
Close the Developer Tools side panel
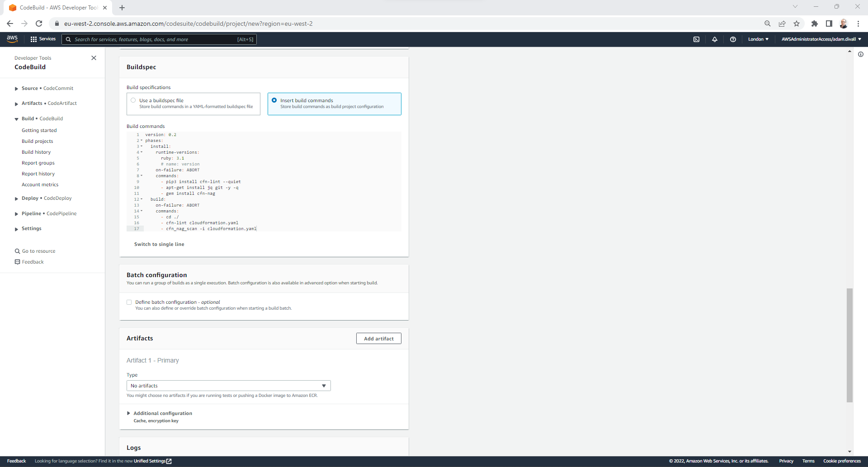94,58
